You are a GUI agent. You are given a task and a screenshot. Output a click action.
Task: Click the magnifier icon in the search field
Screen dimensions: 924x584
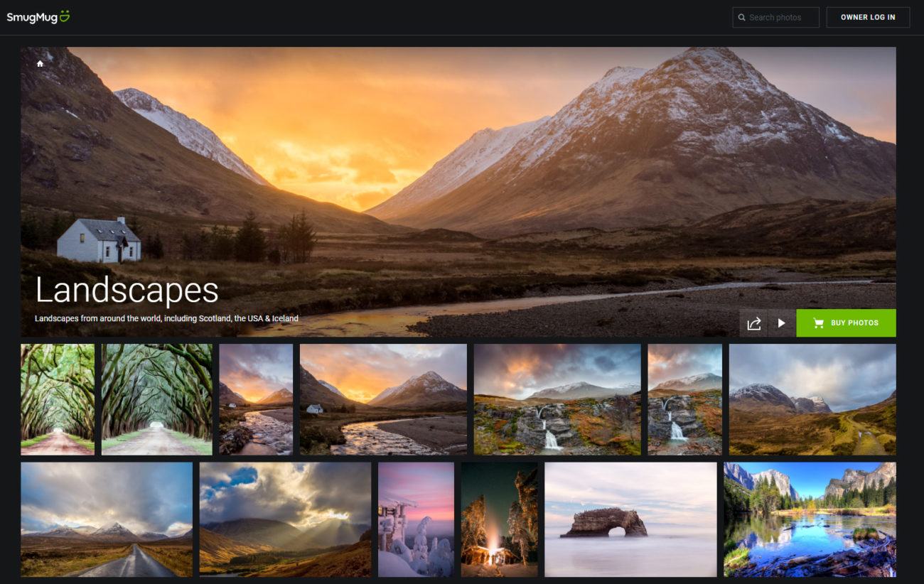742,17
